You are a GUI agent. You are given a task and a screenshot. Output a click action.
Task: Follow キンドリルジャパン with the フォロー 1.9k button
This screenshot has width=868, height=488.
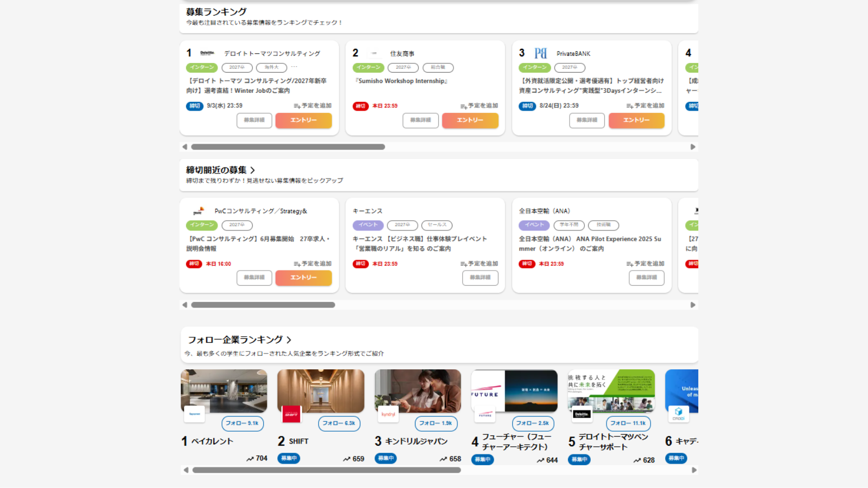point(436,423)
